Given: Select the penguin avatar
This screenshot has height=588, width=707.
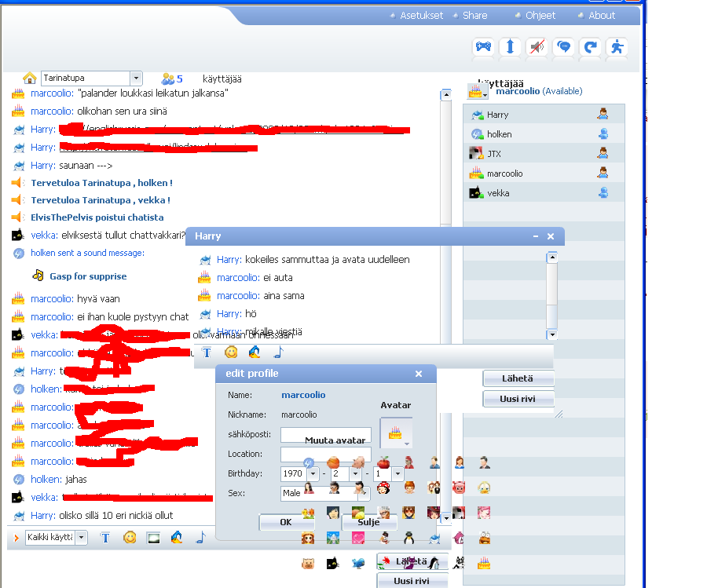Looking at the screenshot, I should 409,538.
